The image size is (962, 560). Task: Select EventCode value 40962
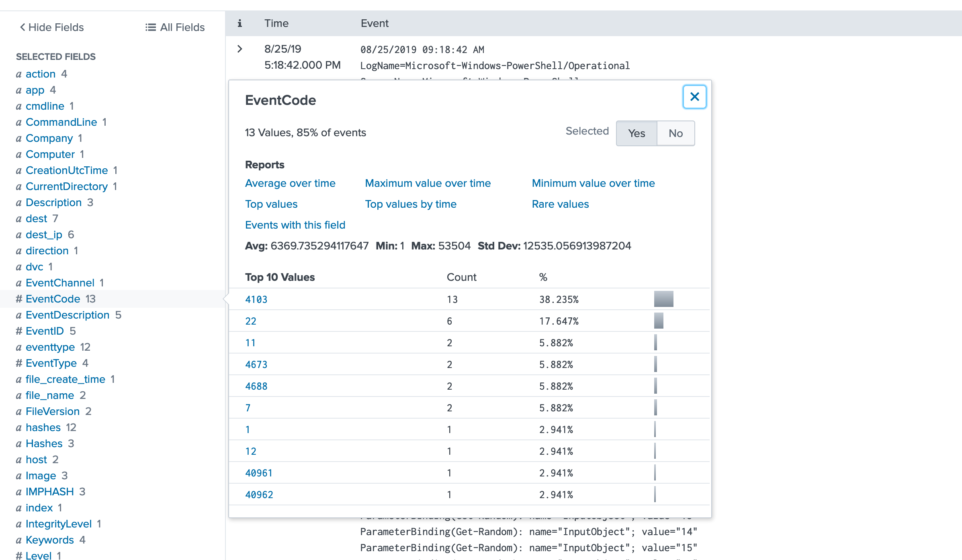pos(259,495)
